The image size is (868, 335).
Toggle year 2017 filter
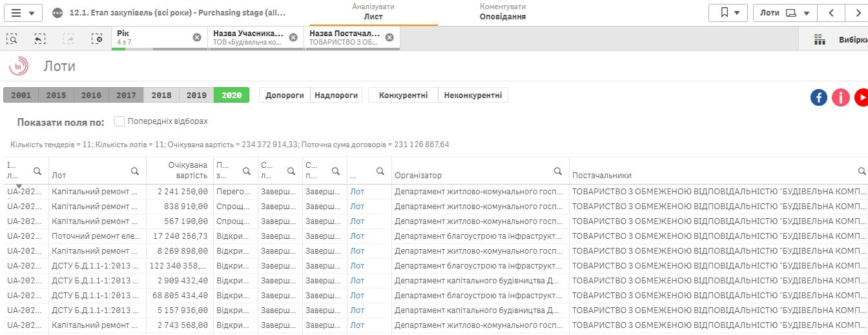point(126,95)
